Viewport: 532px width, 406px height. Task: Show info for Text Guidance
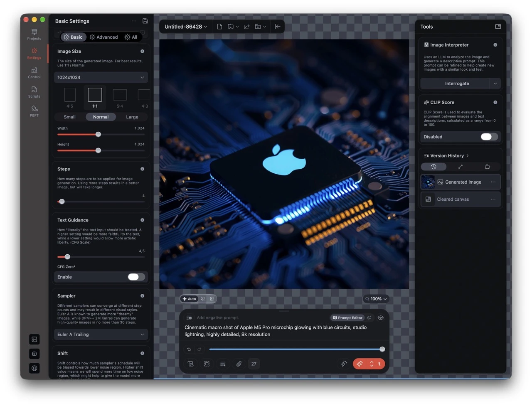pos(142,220)
